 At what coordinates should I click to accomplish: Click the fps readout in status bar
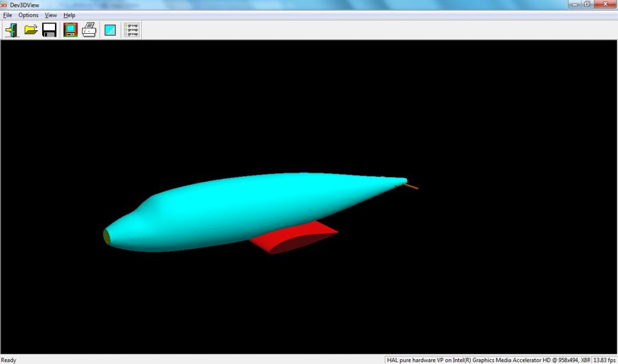[605, 360]
